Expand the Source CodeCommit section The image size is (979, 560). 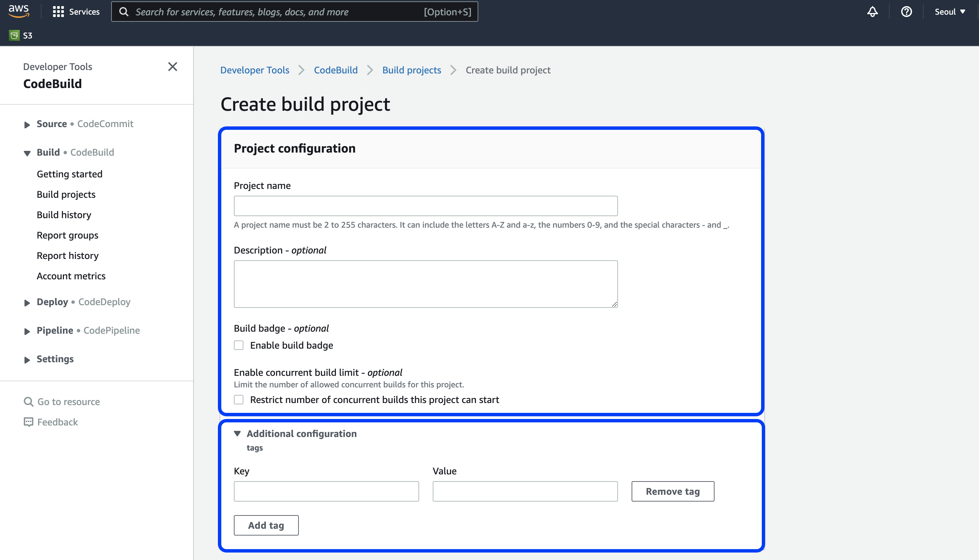(x=27, y=124)
